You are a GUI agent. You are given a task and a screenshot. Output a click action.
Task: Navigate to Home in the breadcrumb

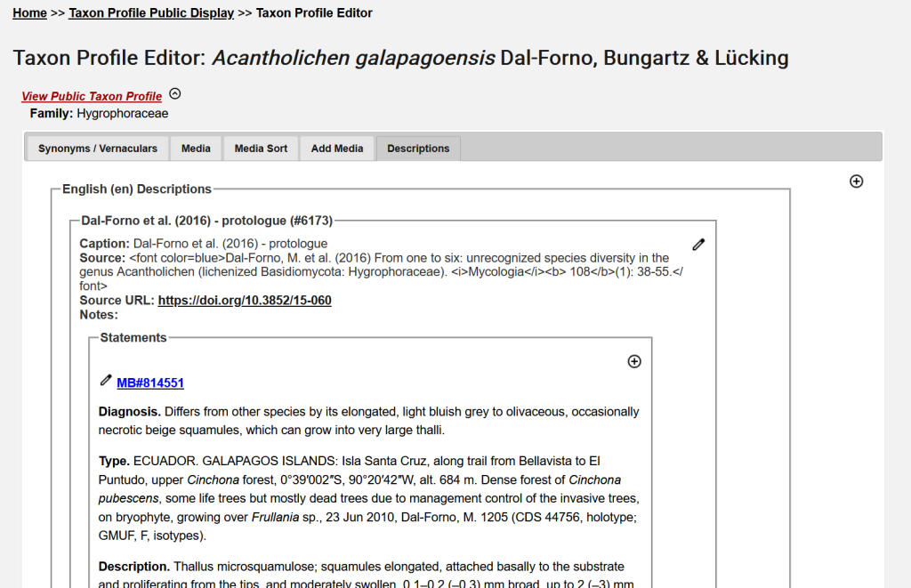coord(29,13)
